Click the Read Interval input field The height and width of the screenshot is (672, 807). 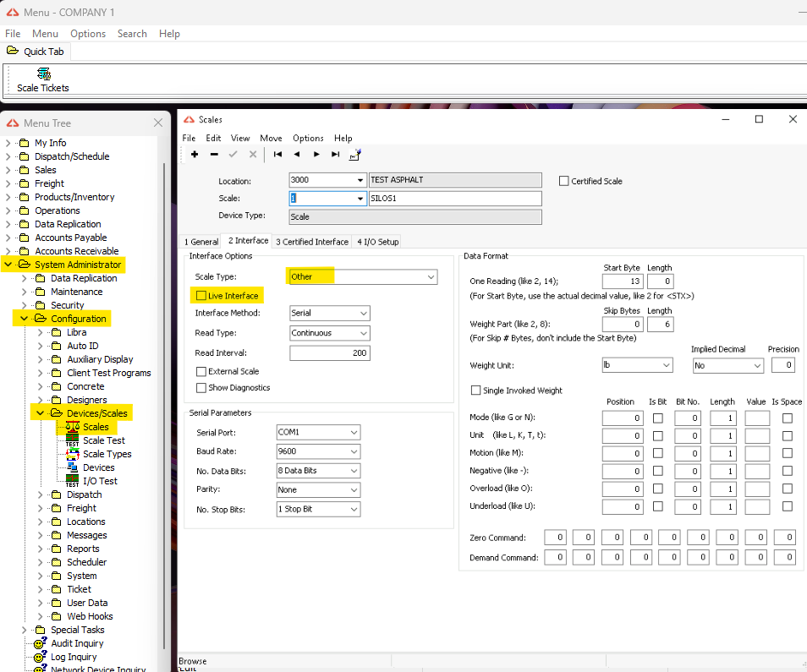(330, 353)
